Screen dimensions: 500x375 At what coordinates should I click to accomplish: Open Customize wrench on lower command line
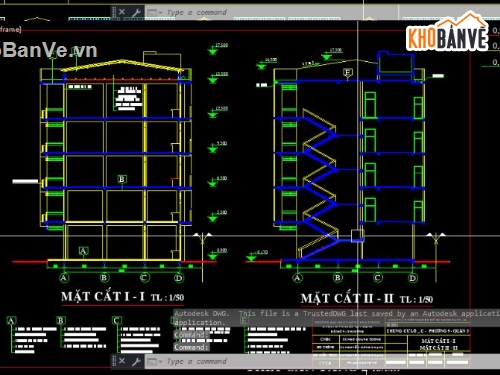coord(136,362)
